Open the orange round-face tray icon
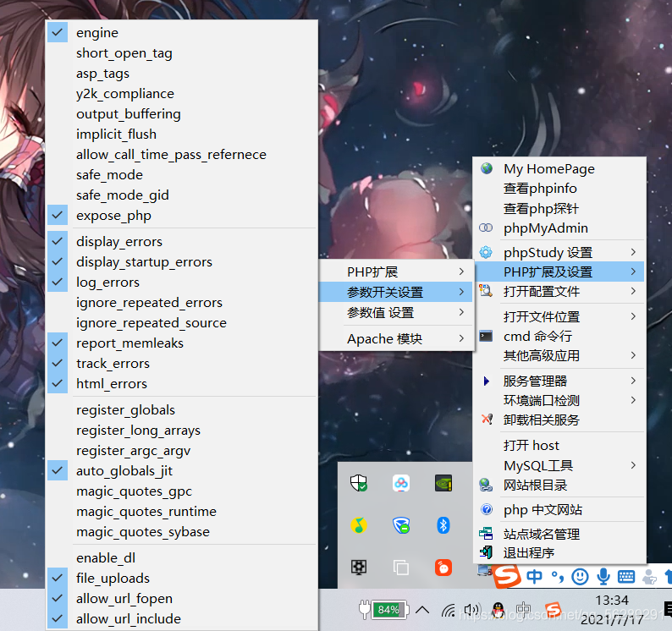Viewport: 672px width, 631px height. click(x=443, y=568)
